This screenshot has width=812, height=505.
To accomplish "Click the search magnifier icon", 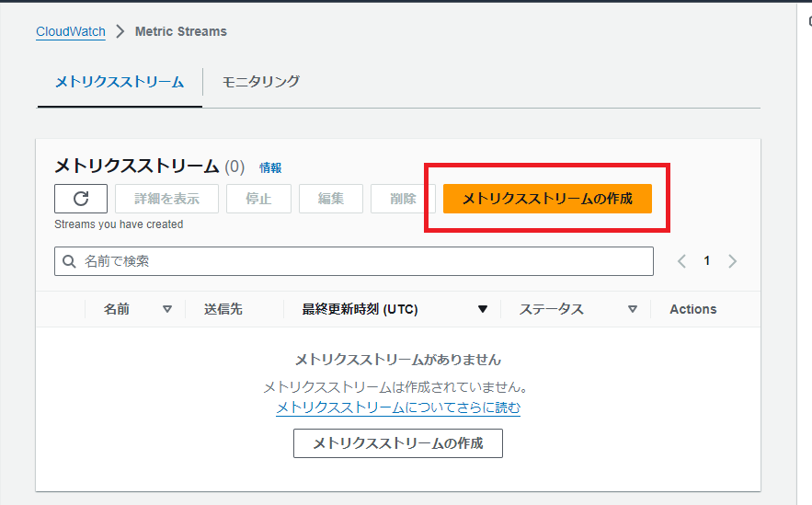I will click(69, 261).
